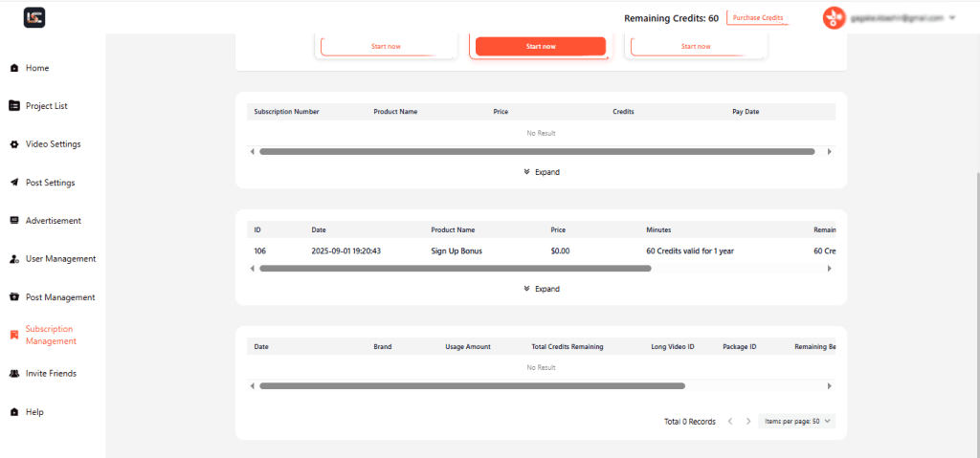Click the Advertisement icon in sidebar
Viewport: 980px width, 458px height.
[x=13, y=221]
